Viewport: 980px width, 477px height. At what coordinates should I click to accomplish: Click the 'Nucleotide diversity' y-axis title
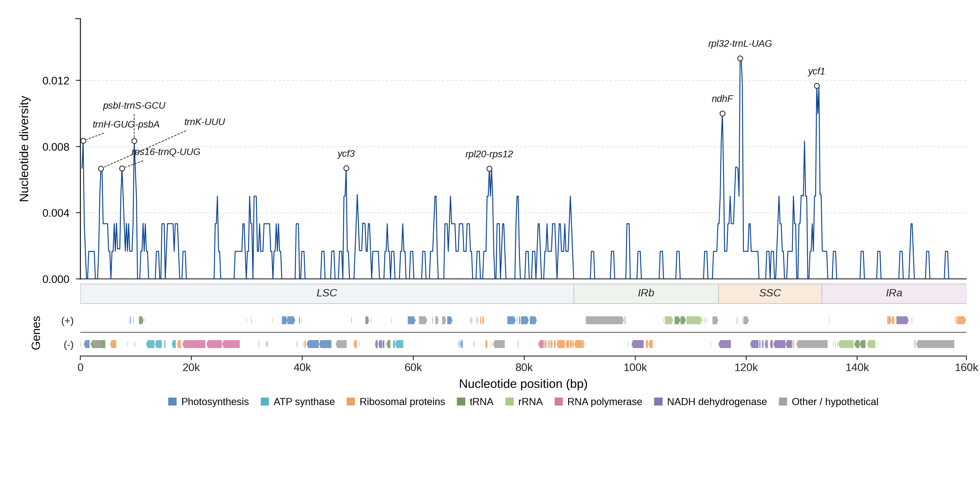pos(24,149)
